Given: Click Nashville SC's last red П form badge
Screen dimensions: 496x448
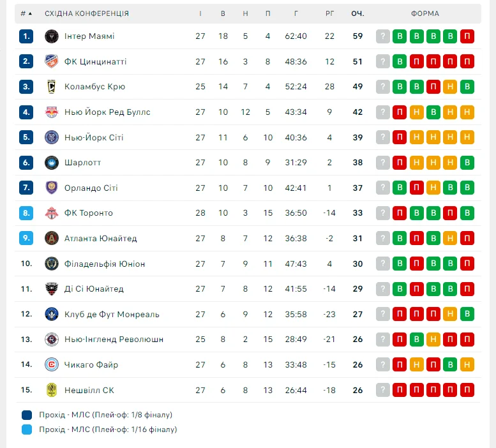Looking at the screenshot, I should (x=467, y=390).
